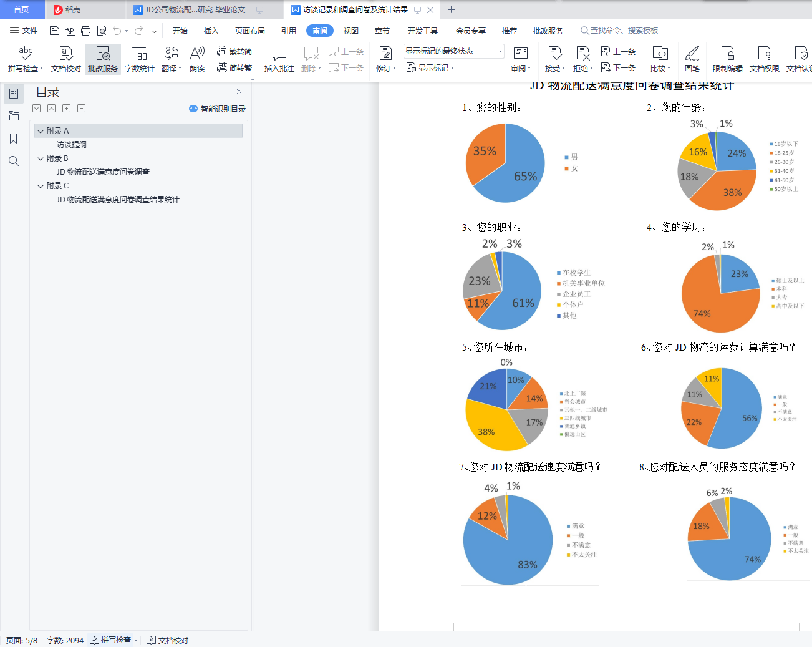Open the chapter navigation icon in left sidebar
Screen dimensions: 812x647
click(x=14, y=116)
